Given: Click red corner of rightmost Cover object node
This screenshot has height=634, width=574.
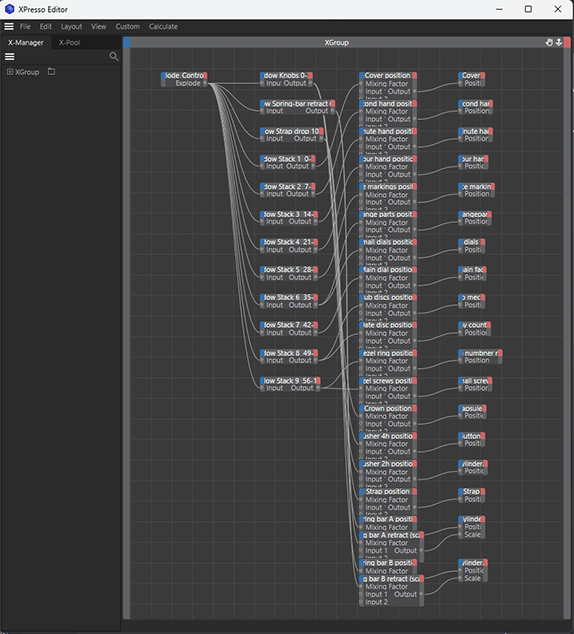Looking at the screenshot, I should click(483, 75).
